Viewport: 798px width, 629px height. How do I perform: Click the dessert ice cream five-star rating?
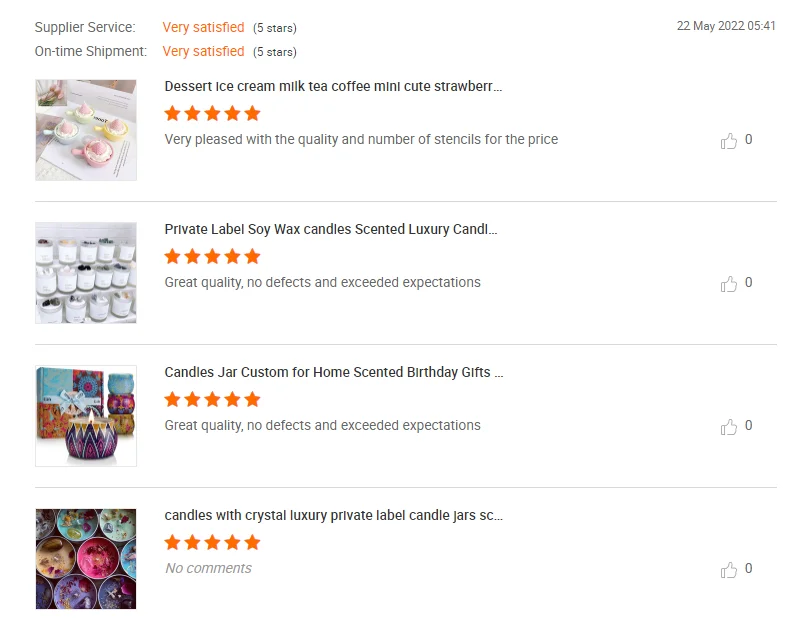[212, 113]
